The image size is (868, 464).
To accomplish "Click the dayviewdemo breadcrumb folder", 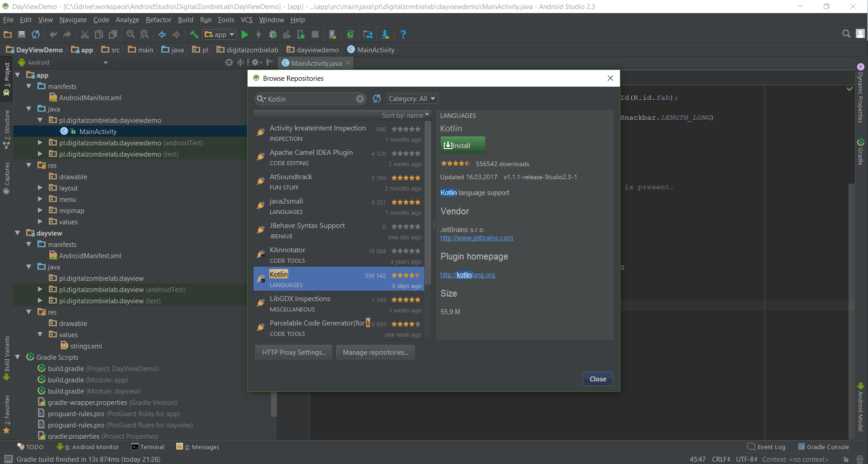I will coord(313,50).
